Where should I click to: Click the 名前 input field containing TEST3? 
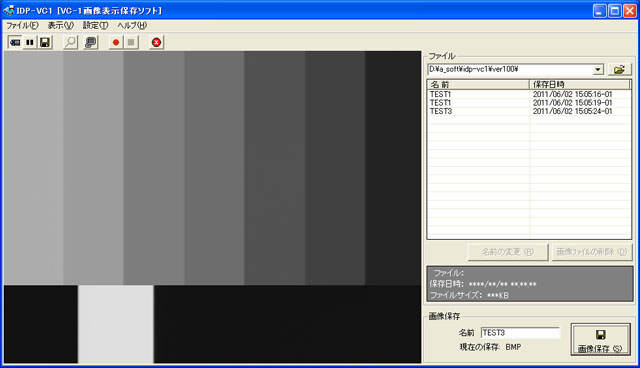(x=520, y=333)
